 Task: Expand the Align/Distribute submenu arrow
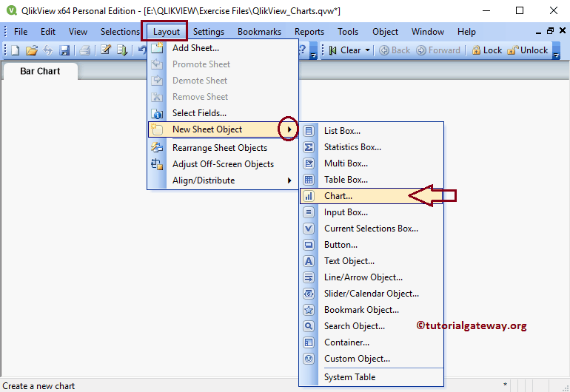(x=289, y=180)
